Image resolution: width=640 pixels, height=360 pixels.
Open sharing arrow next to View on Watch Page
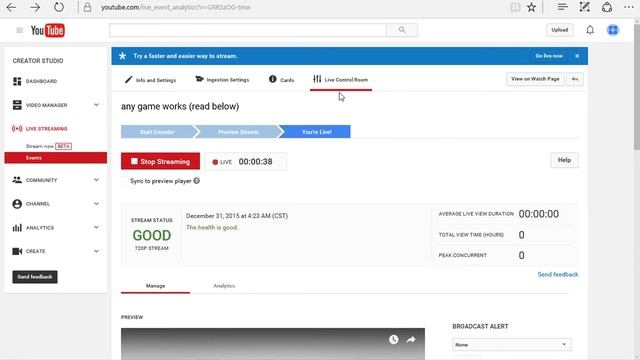575,79
